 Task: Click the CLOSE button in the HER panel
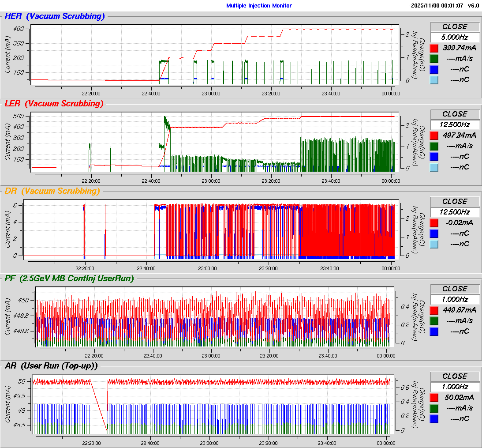click(455, 26)
